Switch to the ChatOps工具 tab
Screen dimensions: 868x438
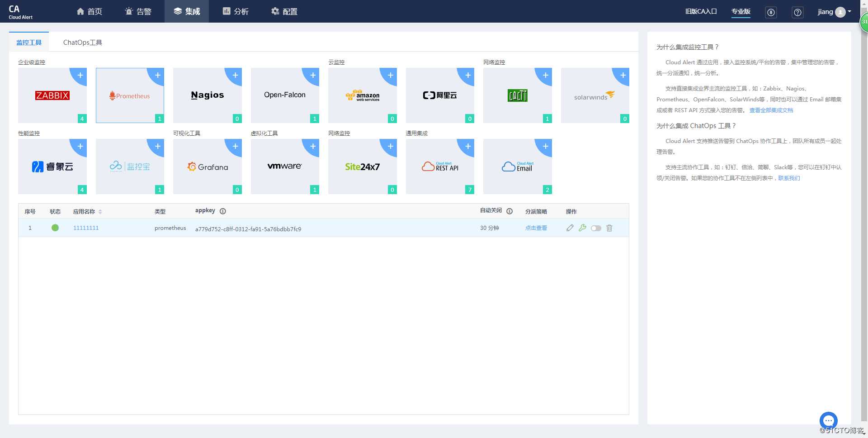tap(82, 42)
